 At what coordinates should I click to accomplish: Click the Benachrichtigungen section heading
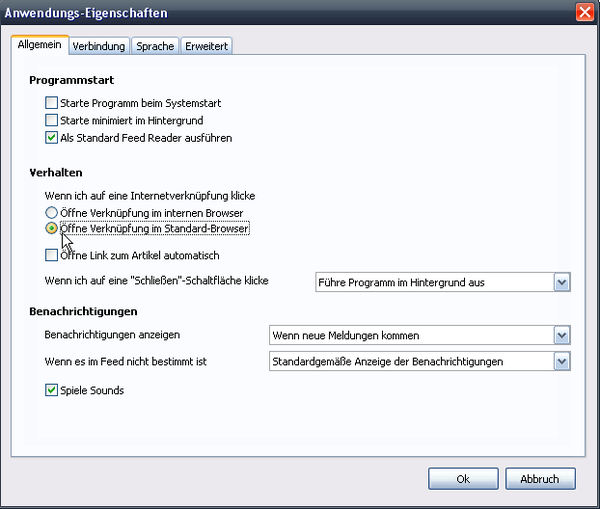84,312
